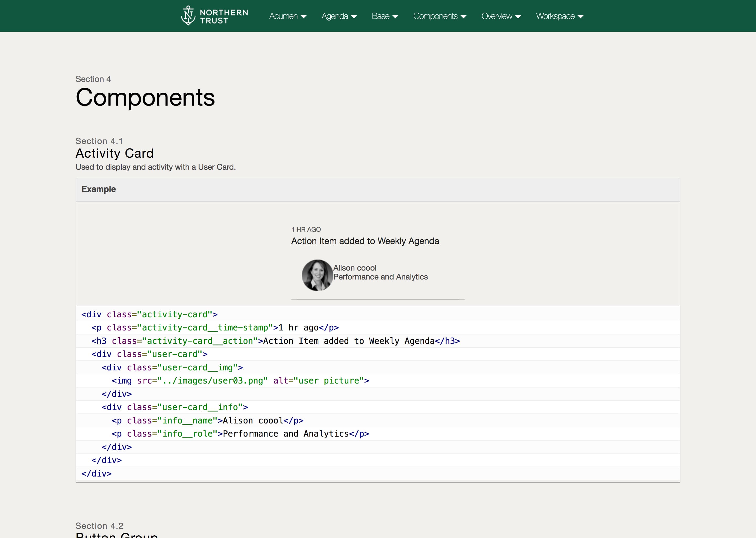Expand the Components dropdown caret

click(x=463, y=17)
